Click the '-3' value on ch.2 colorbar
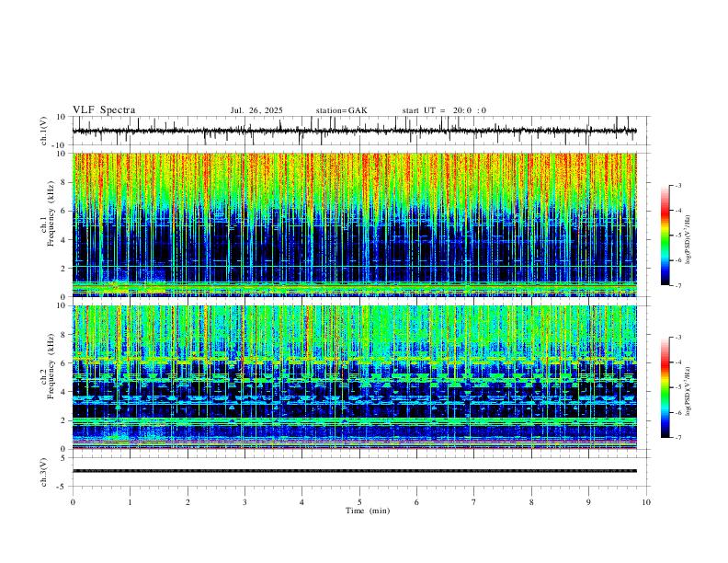Image resolution: width=728 pixels, height=563 pixels. (x=677, y=338)
